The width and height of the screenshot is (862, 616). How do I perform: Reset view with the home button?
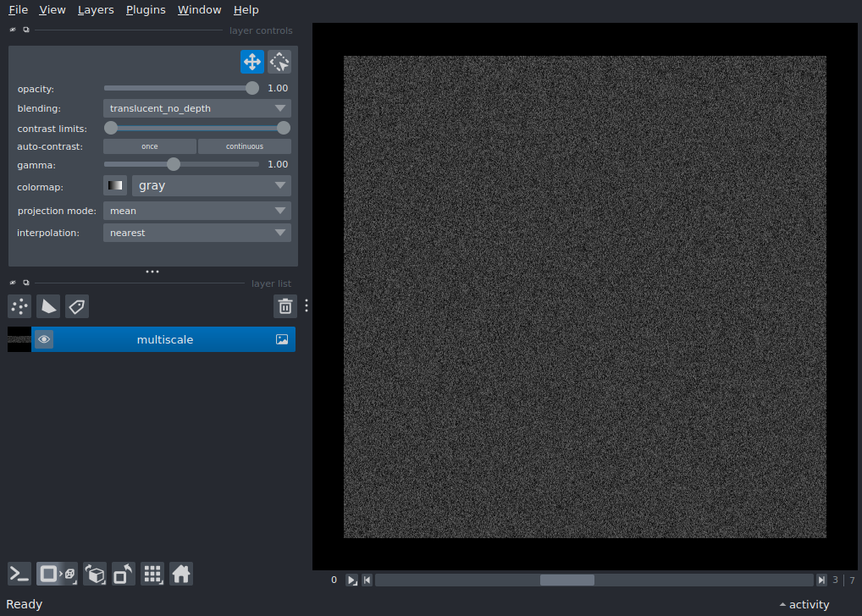[181, 574]
